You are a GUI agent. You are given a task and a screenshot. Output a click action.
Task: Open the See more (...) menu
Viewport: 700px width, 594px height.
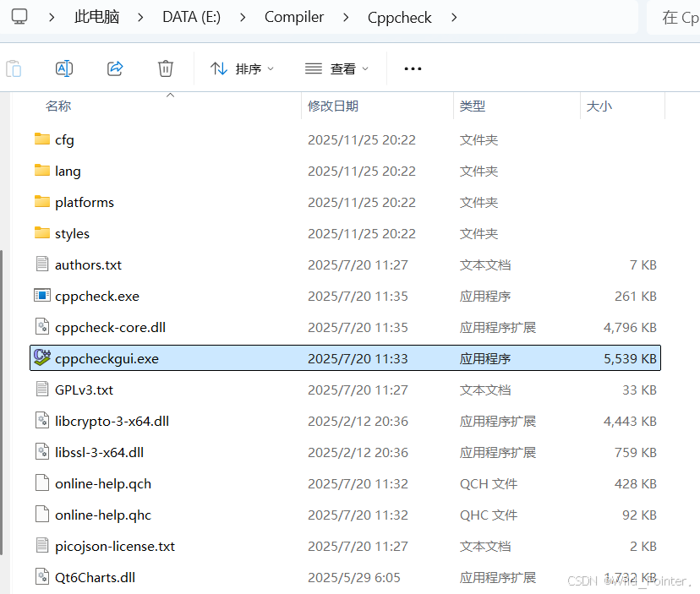coord(412,68)
